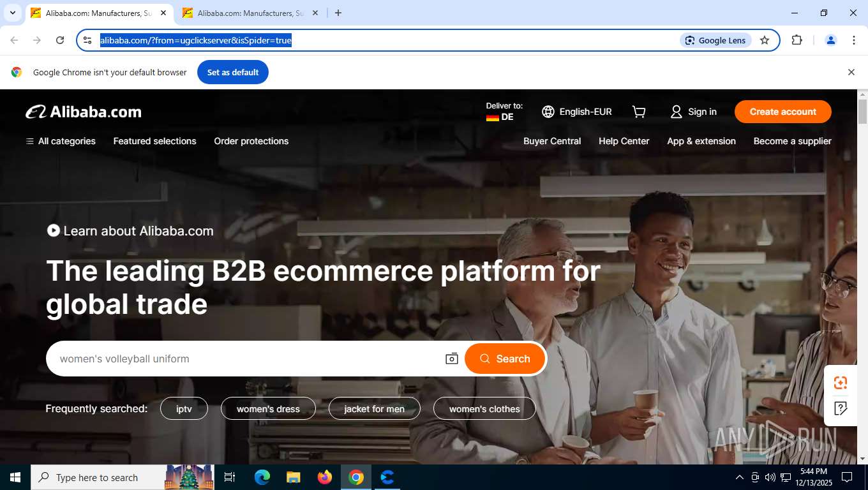The width and height of the screenshot is (868, 490).
Task: Open the shopping cart icon
Action: click(x=639, y=112)
